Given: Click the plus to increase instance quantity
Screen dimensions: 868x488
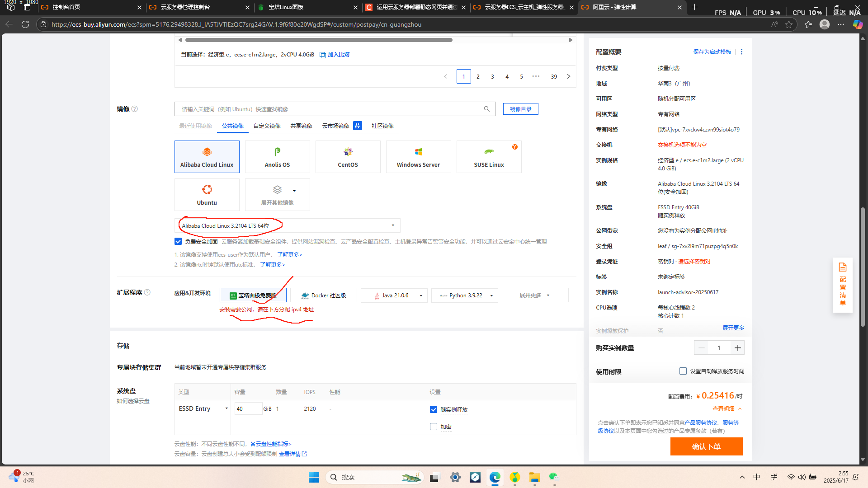Looking at the screenshot, I should pyautogui.click(x=738, y=347).
